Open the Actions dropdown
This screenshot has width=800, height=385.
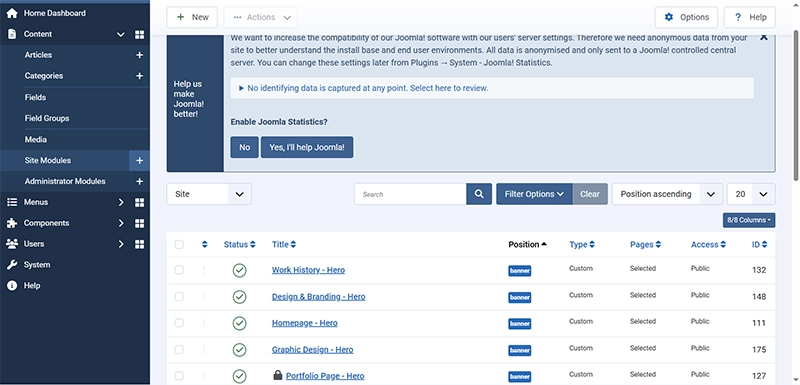coord(261,17)
